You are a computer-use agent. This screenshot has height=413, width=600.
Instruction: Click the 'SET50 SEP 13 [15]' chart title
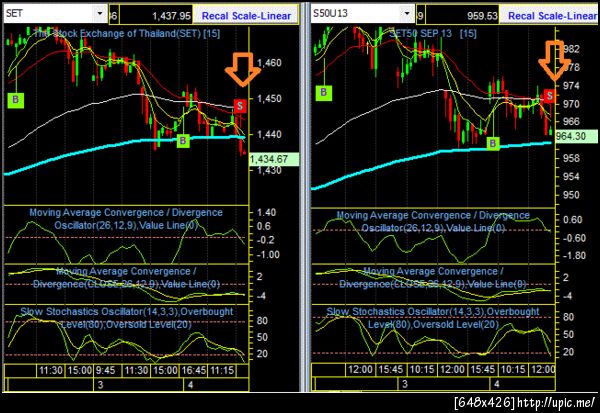click(433, 34)
